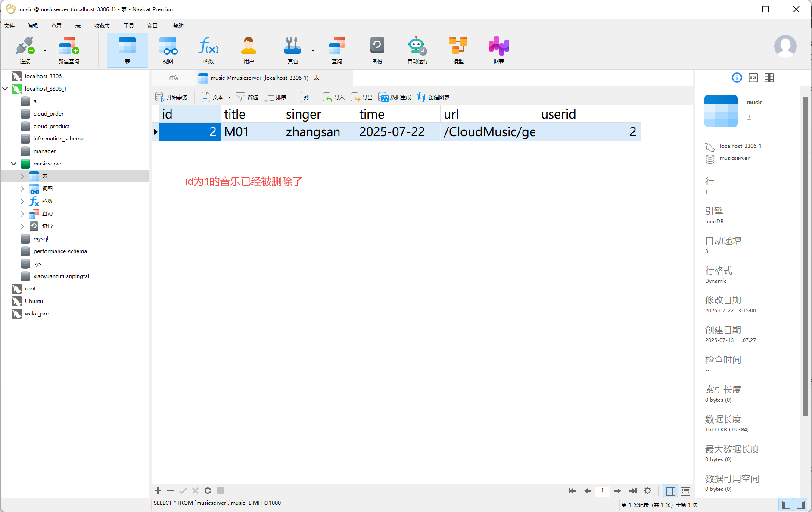Viewport: 812px width, 512px height.
Task: Open the 文本 dropdown arrow
Action: pos(229,97)
